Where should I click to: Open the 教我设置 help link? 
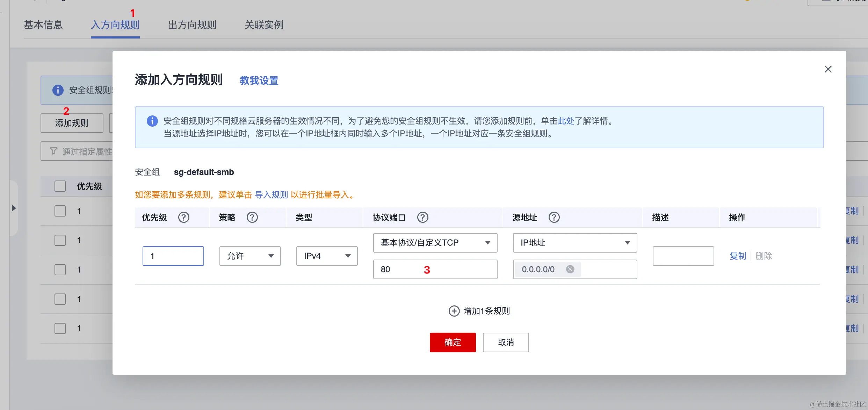point(259,81)
